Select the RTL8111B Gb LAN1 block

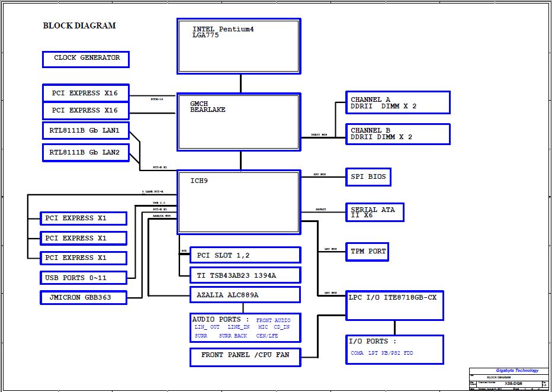click(86, 130)
